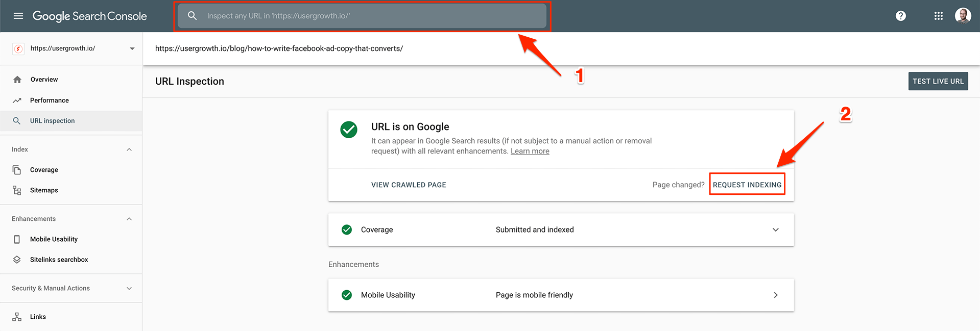Click the Sitemaps tree icon
Viewport: 980px width, 331px height.
click(17, 190)
